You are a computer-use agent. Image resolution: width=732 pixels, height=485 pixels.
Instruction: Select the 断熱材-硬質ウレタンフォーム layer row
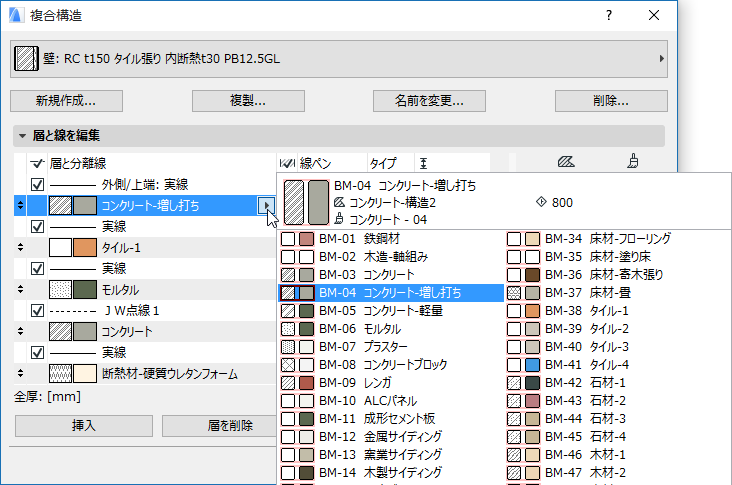point(145,373)
